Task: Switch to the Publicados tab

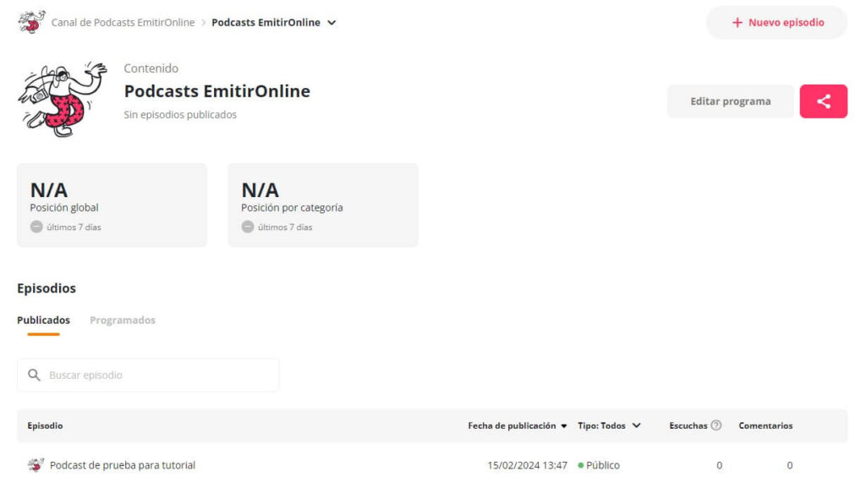Action: 44,320
